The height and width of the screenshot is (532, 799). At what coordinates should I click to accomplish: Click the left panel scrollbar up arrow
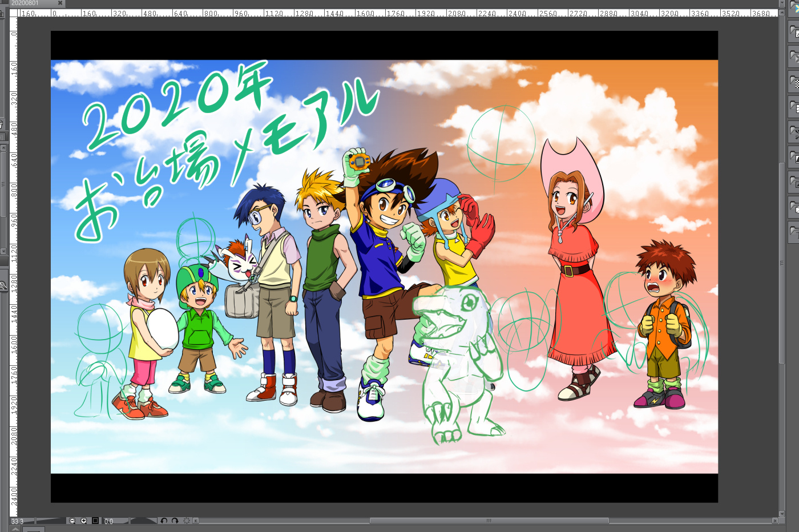click(3, 148)
